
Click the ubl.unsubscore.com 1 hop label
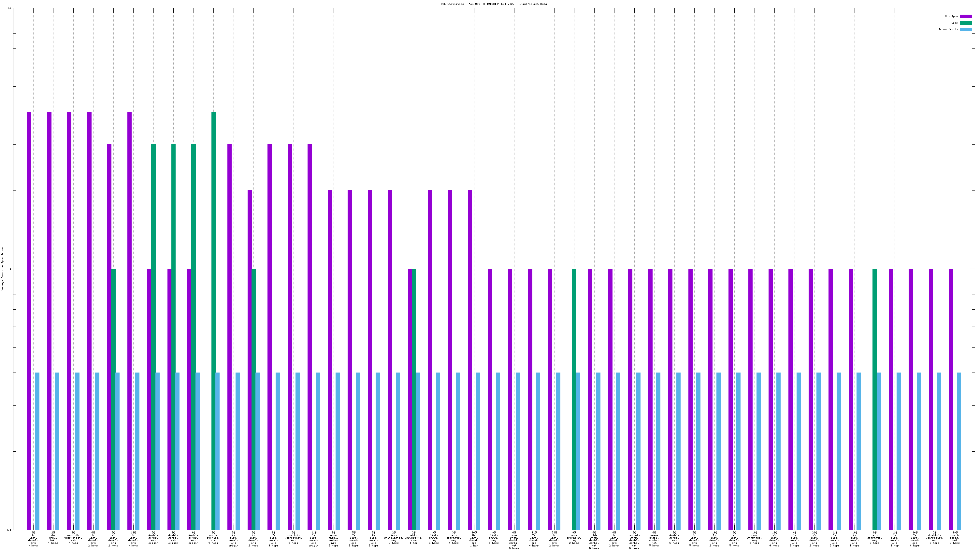413,538
